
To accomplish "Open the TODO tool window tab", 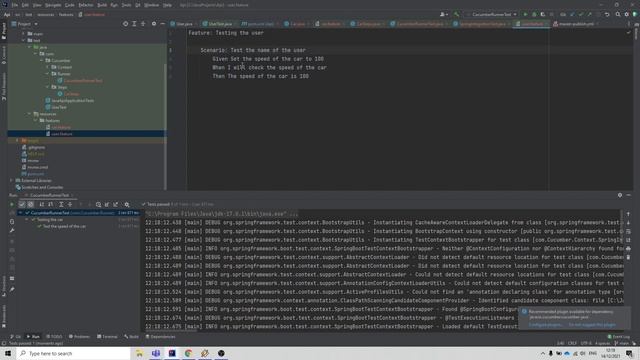I will coord(54,337).
